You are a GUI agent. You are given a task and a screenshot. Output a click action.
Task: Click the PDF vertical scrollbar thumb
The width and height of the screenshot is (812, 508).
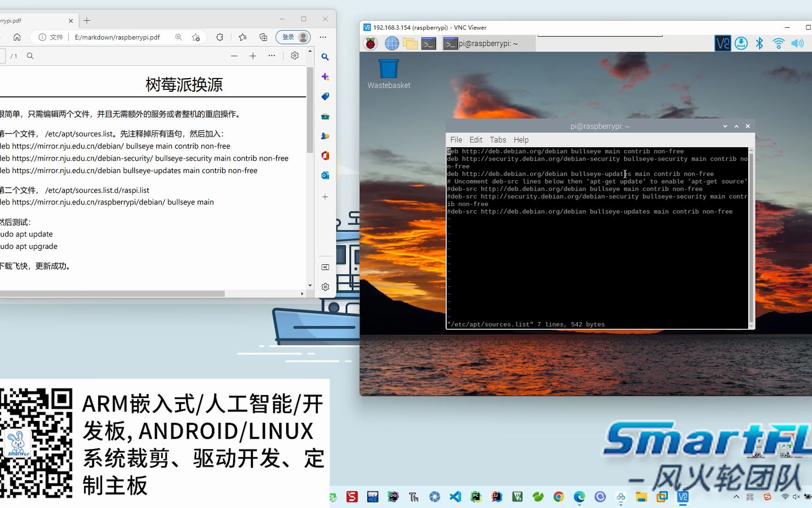[310, 110]
